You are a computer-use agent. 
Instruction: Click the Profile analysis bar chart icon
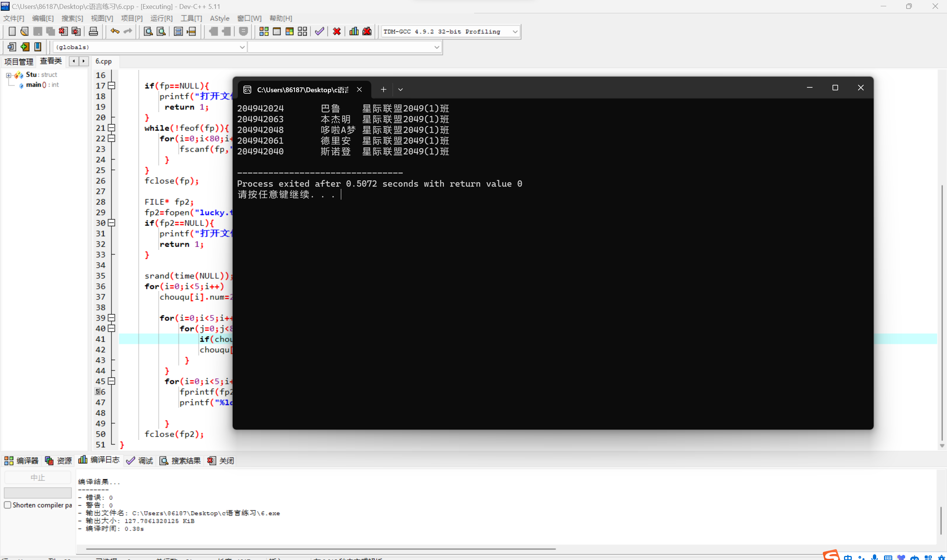pos(354,32)
